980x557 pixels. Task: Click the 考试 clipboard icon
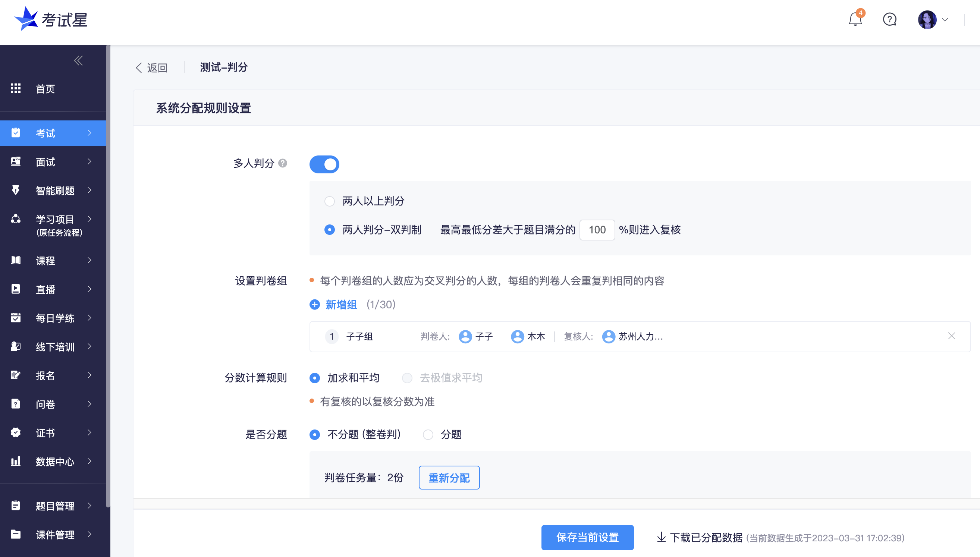coord(16,133)
